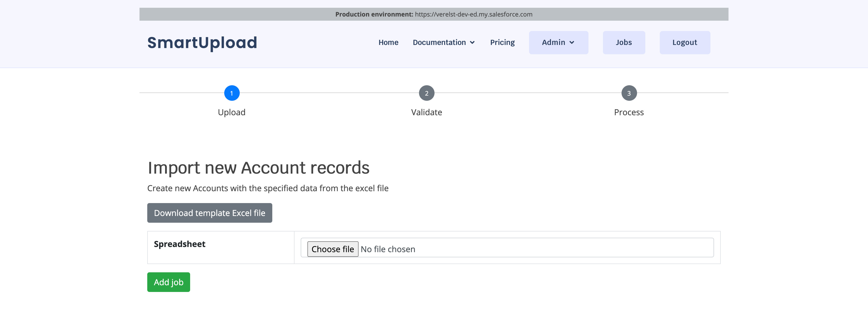This screenshot has height=309, width=868.
Task: Open the Jobs page
Action: (x=624, y=42)
